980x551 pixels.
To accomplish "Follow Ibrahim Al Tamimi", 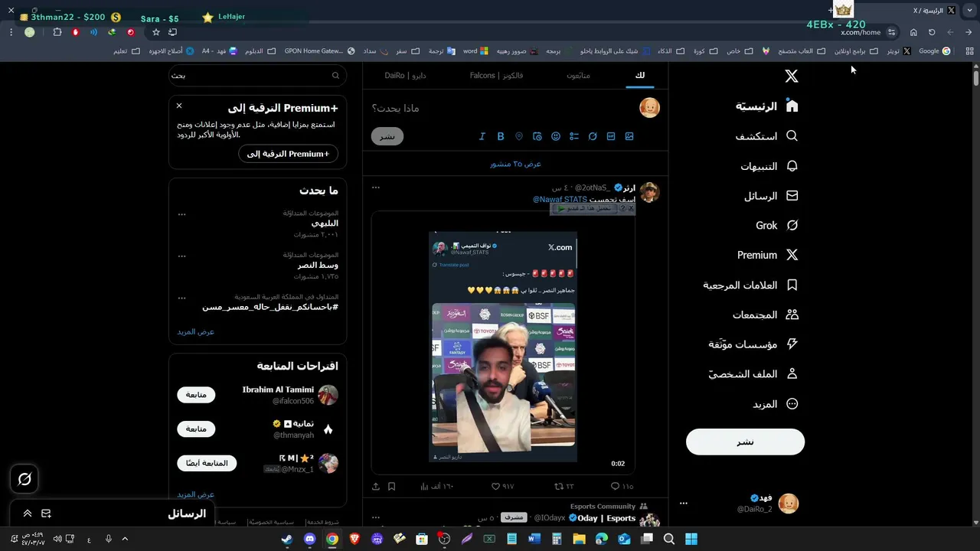I will pyautogui.click(x=196, y=395).
